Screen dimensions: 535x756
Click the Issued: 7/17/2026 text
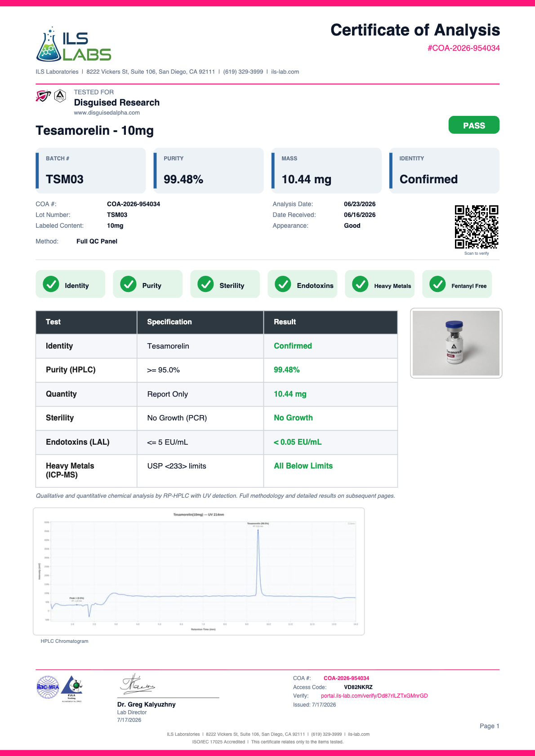click(x=315, y=705)
